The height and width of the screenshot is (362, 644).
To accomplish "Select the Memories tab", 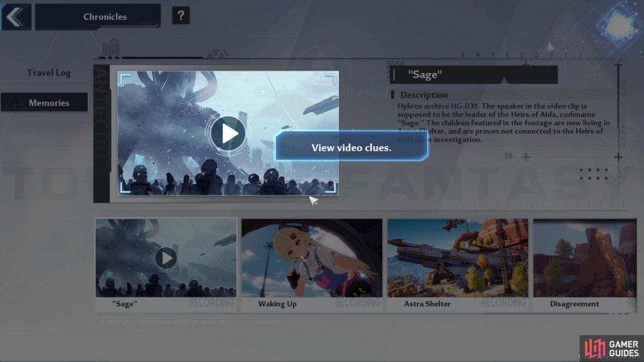I will coord(44,102).
